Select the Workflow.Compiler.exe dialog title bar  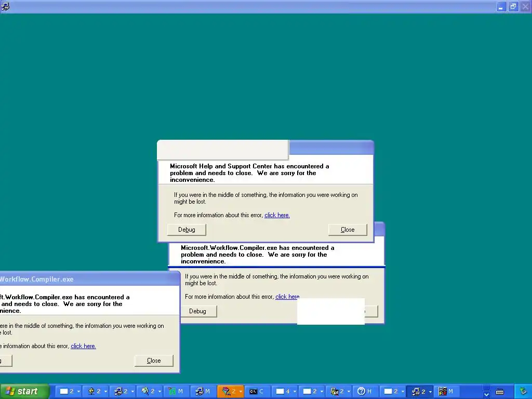point(89,279)
